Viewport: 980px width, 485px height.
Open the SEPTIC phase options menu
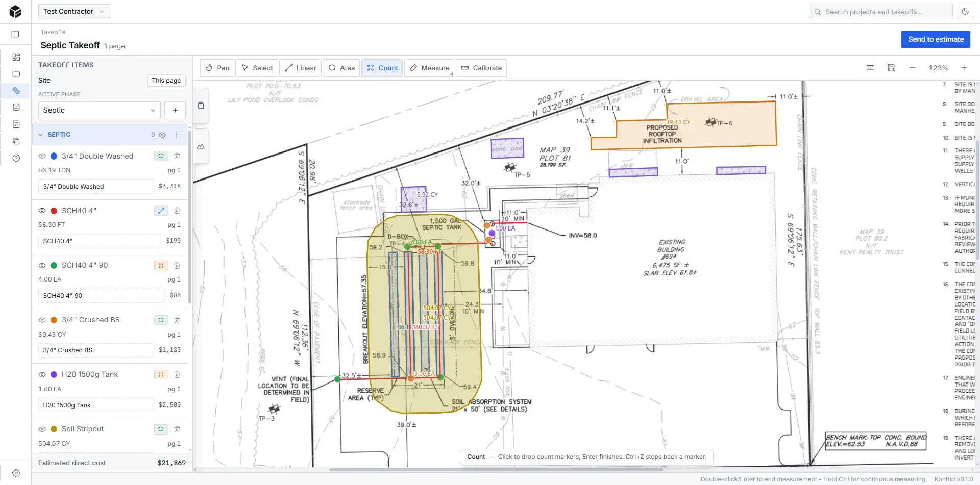pos(177,135)
